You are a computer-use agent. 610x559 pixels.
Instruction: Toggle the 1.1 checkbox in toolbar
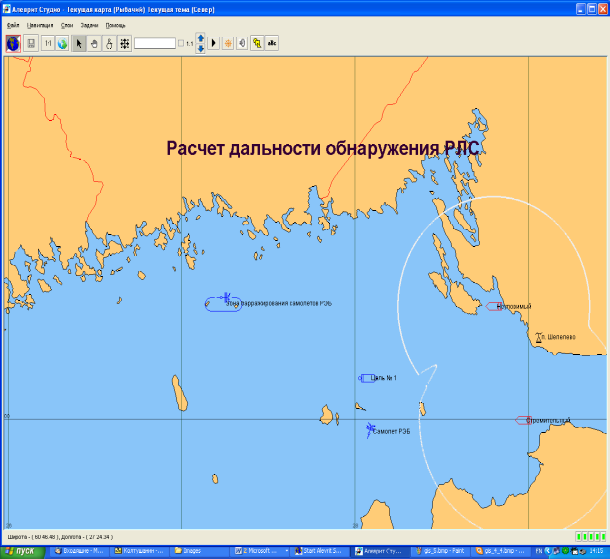[181, 44]
